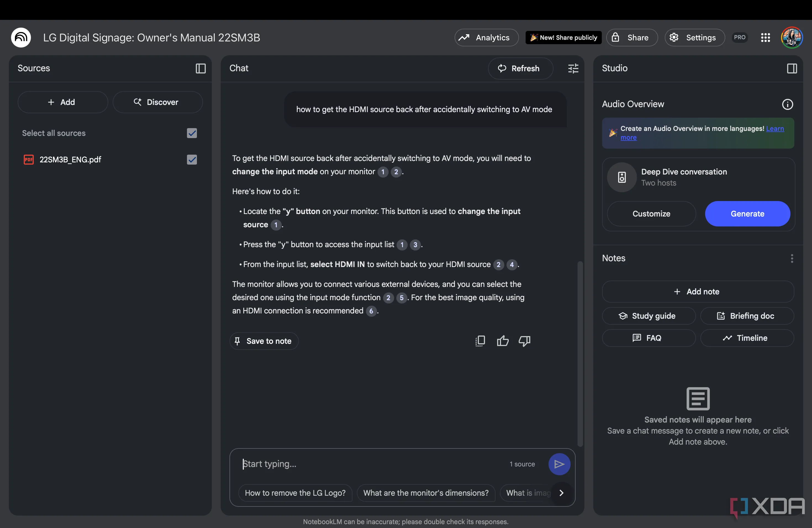
Task: Give thumbs down to response
Action: pos(524,341)
